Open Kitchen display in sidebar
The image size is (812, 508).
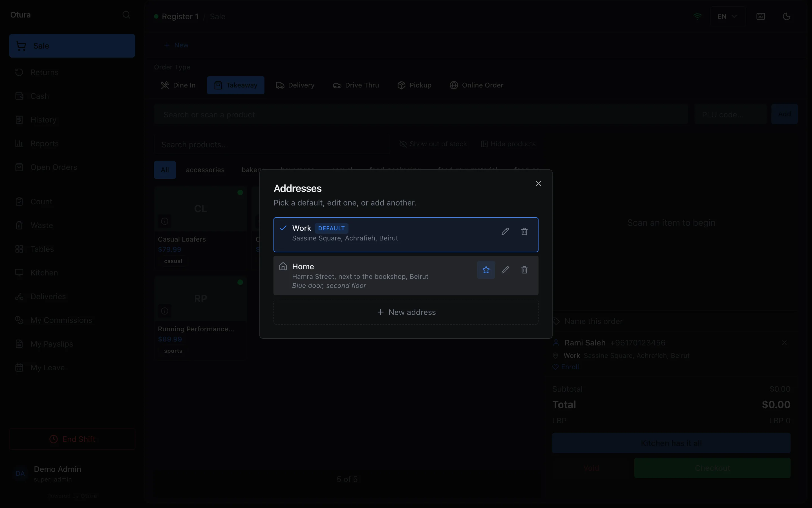pos(72,273)
